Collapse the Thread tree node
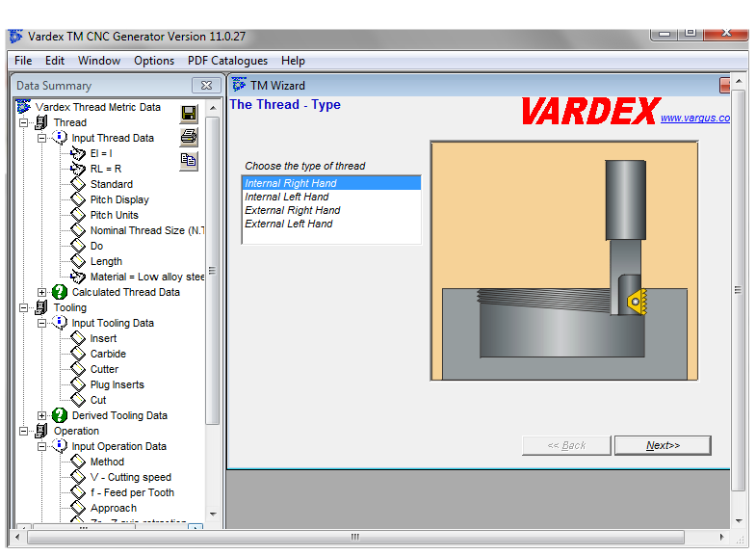This screenshot has height=555, width=756. (24, 122)
